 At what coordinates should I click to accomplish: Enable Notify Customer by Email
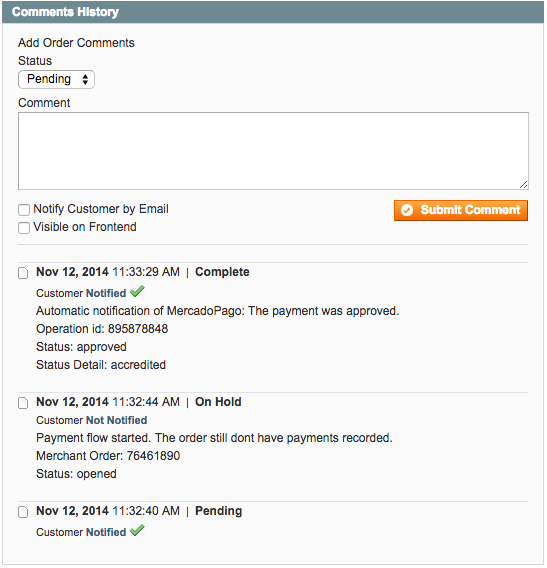click(24, 210)
